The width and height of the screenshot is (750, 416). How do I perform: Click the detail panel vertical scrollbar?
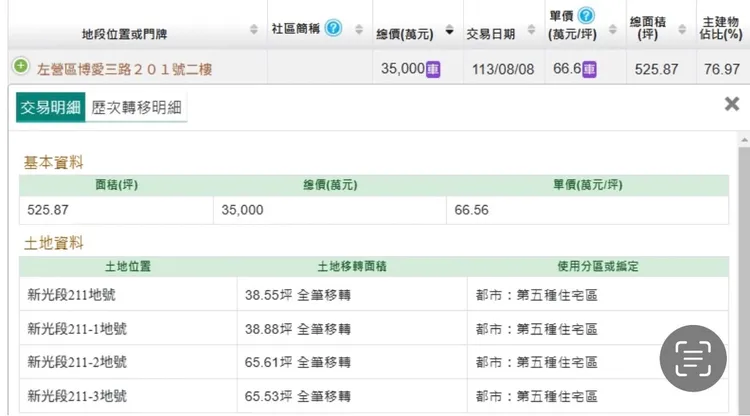tap(744, 281)
